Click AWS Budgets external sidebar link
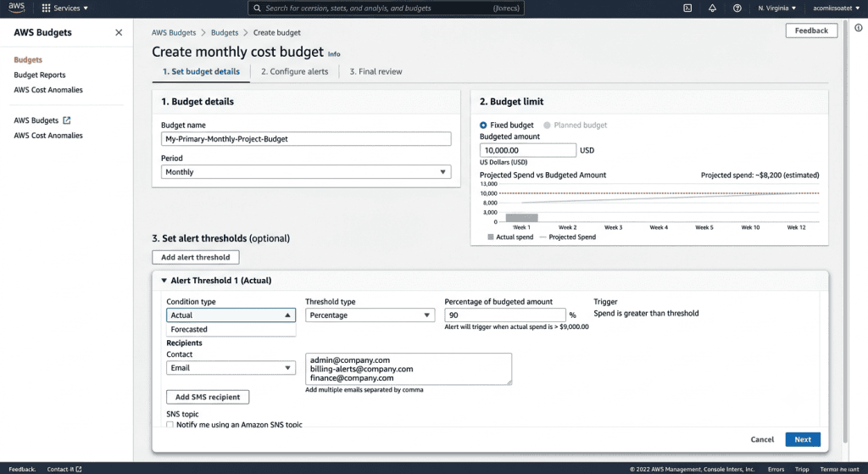 [42, 120]
